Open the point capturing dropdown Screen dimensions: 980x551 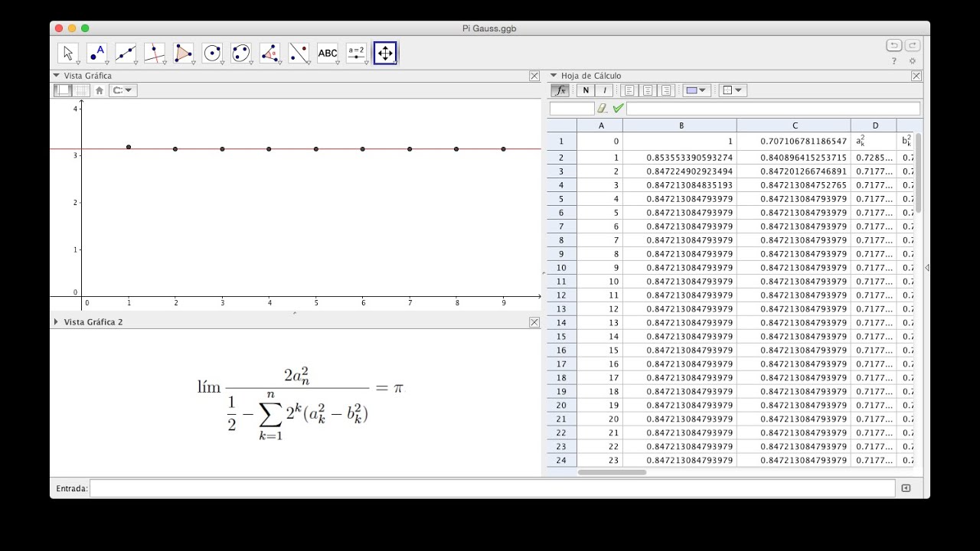tap(122, 90)
